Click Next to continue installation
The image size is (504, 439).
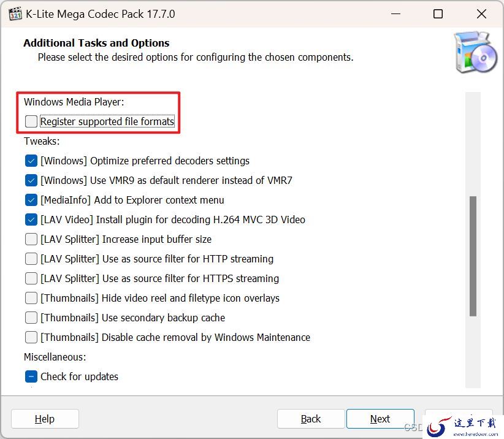[x=380, y=419]
